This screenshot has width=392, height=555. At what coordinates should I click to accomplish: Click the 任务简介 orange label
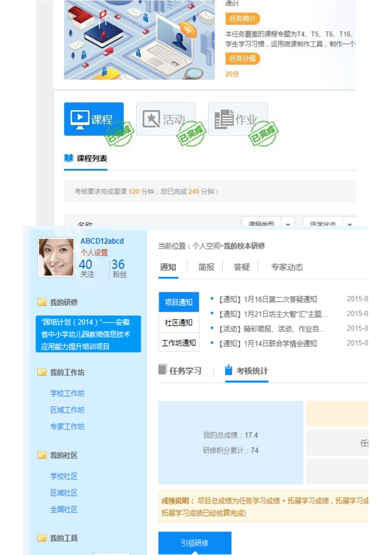point(243,19)
